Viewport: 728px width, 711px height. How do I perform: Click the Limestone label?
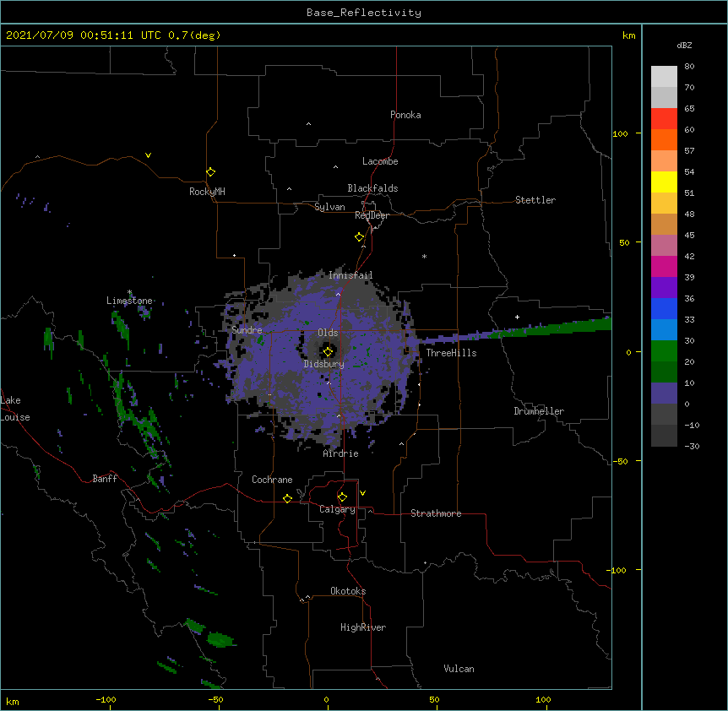click(x=129, y=301)
